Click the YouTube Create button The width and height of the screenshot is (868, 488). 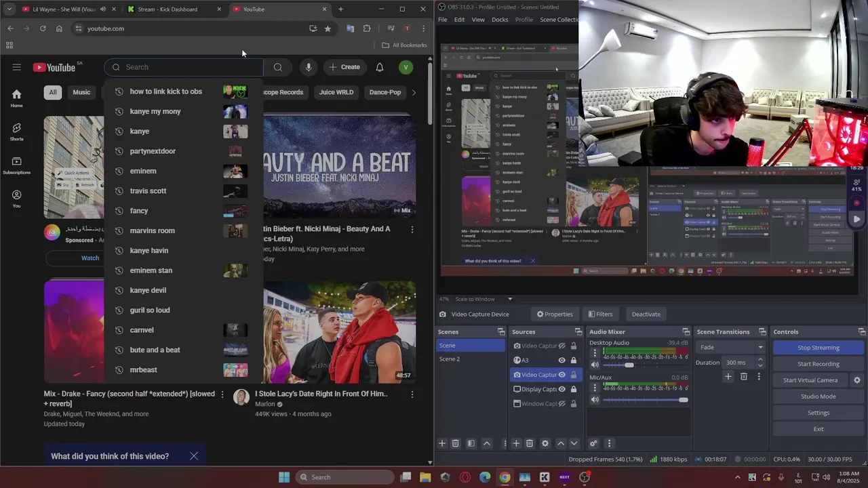click(344, 67)
